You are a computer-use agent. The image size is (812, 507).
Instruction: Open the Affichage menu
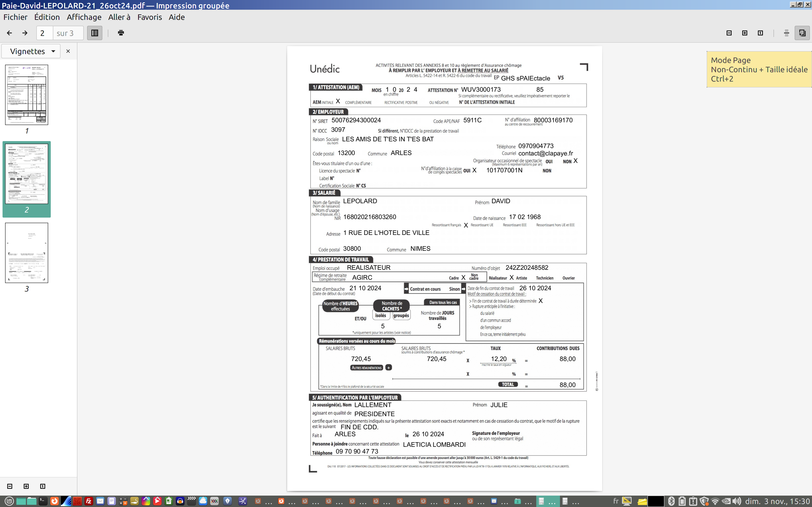click(x=84, y=17)
